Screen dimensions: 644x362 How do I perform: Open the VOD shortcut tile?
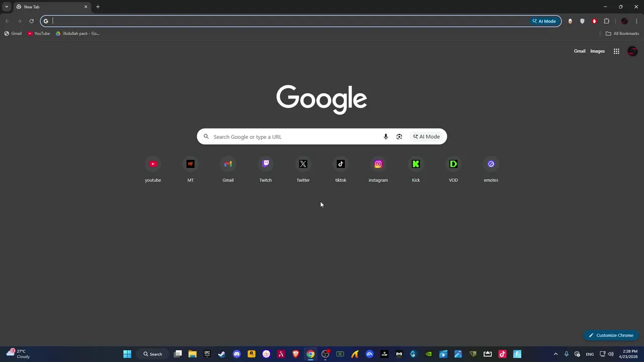tap(453, 170)
